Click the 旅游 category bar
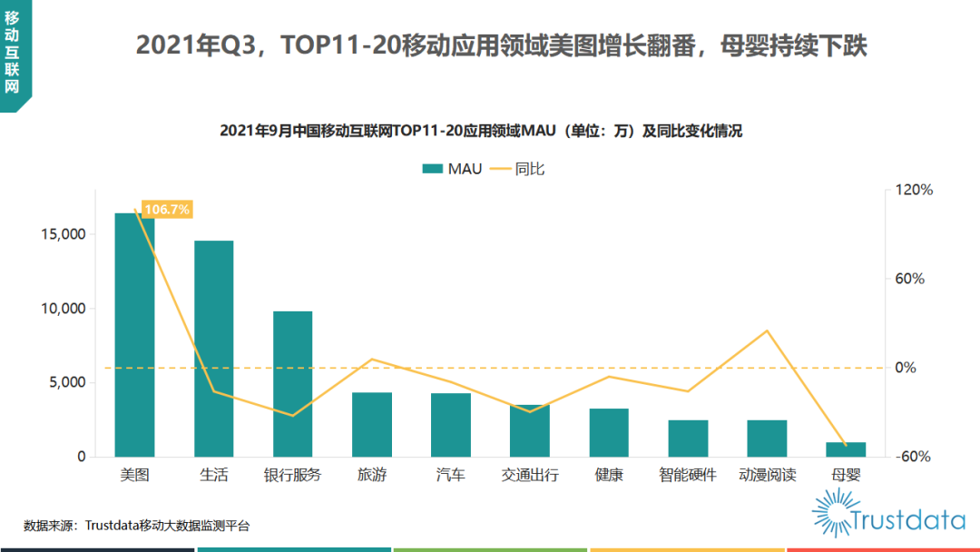The height and width of the screenshot is (552, 980). coord(371,424)
